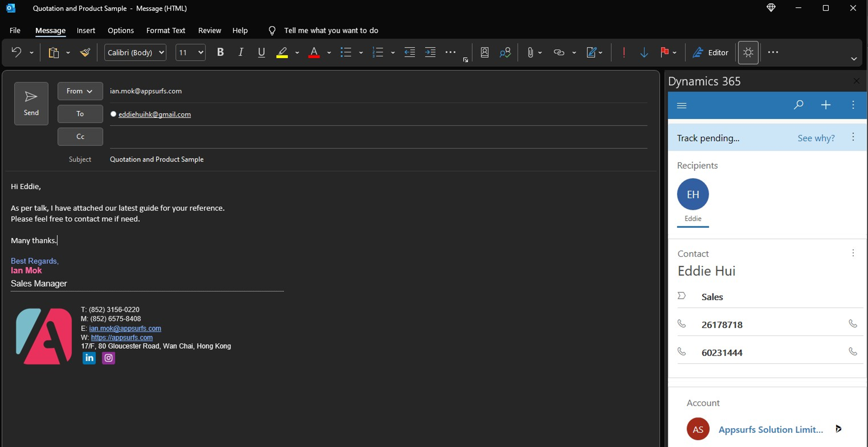The width and height of the screenshot is (868, 447).
Task: Click the Paste clipboard icon
Action: (x=53, y=53)
